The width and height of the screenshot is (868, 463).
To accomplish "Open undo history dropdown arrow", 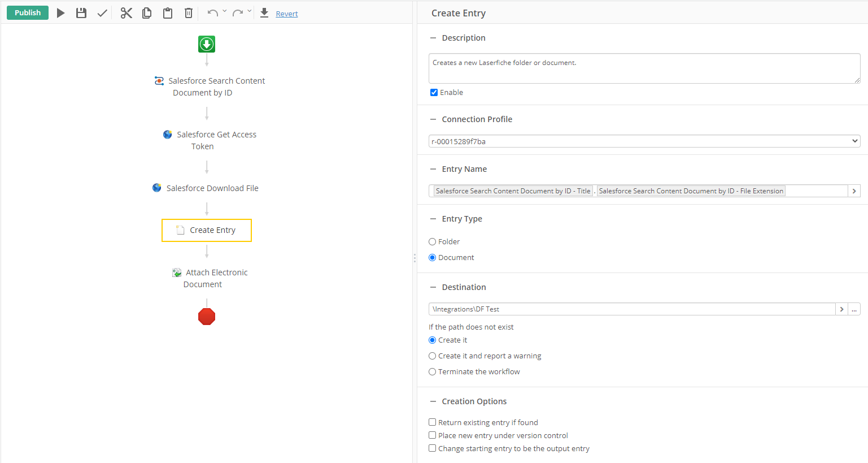I will (225, 11).
